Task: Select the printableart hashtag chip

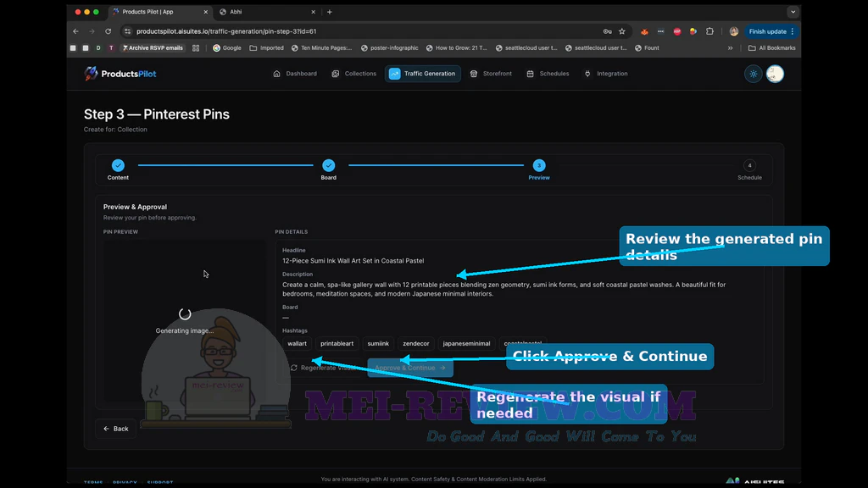Action: point(337,344)
